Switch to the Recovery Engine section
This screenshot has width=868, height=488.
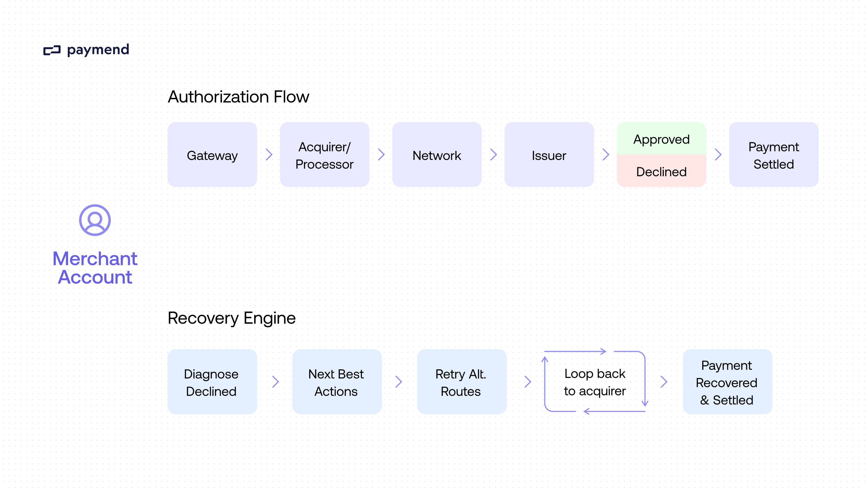tap(231, 318)
